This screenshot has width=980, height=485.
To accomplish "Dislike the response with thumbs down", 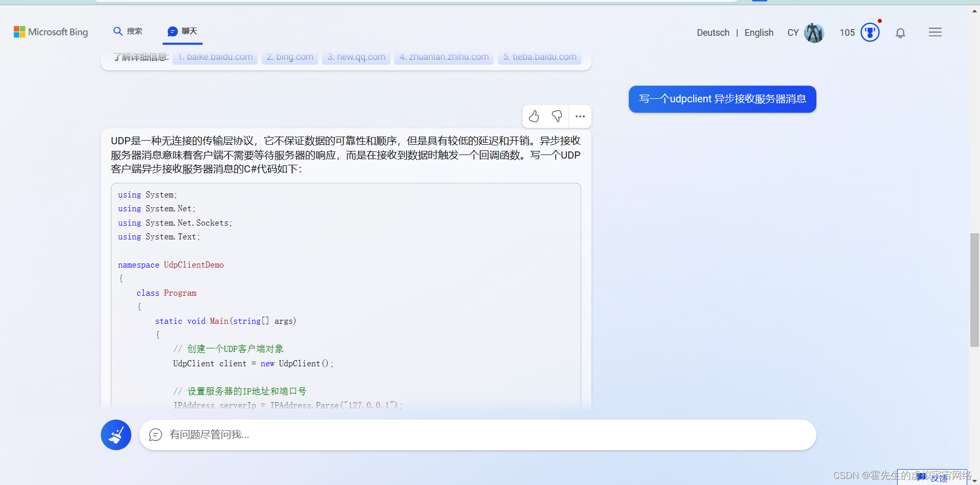I will (557, 117).
